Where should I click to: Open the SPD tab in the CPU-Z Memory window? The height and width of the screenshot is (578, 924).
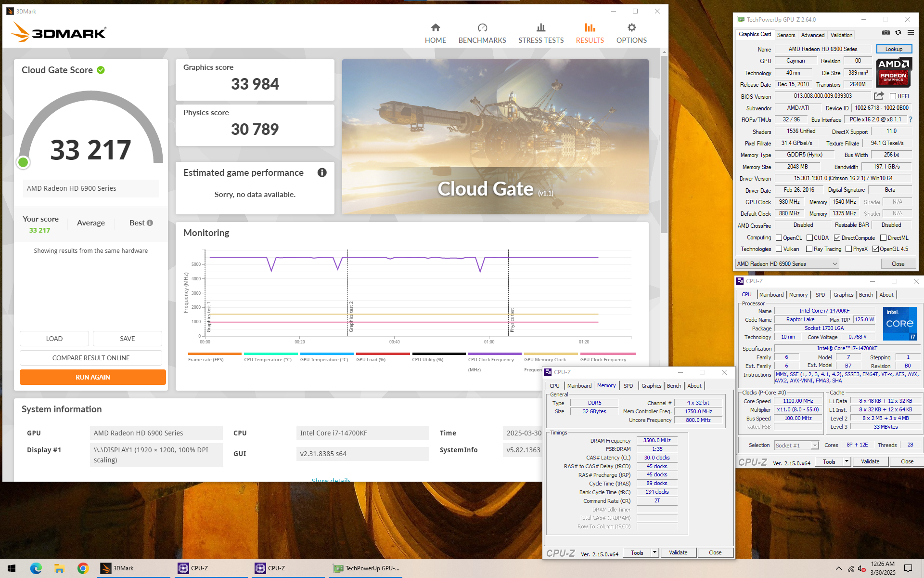628,386
